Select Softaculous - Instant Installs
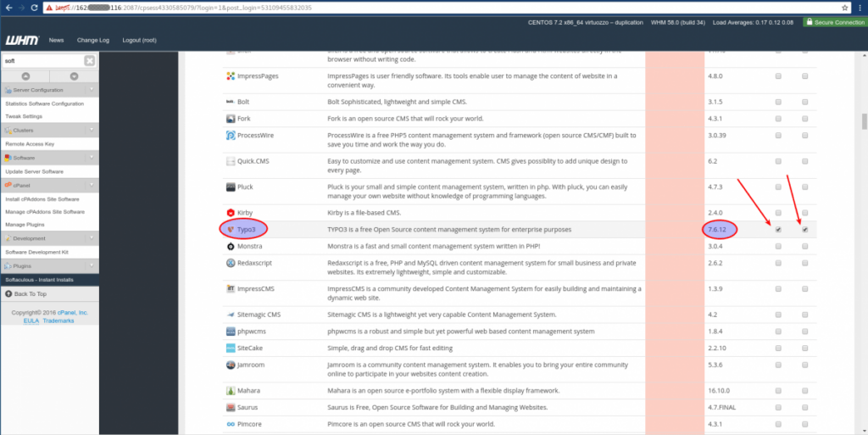This screenshot has height=435, width=868. [x=50, y=280]
